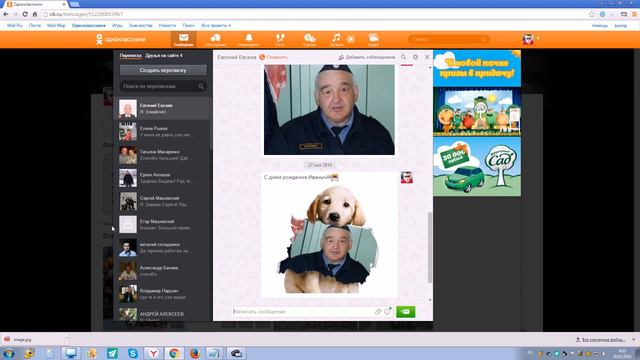
Task: Click the browser address bar URL
Action: (87, 14)
